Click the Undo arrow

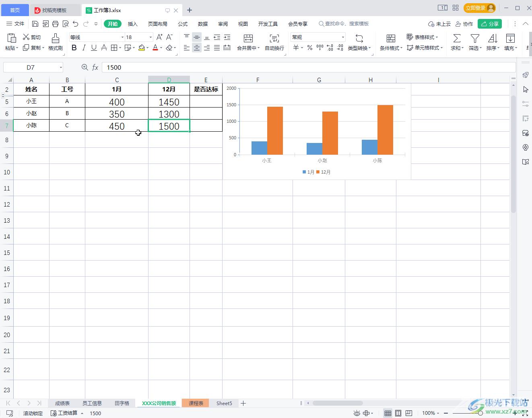[76, 24]
